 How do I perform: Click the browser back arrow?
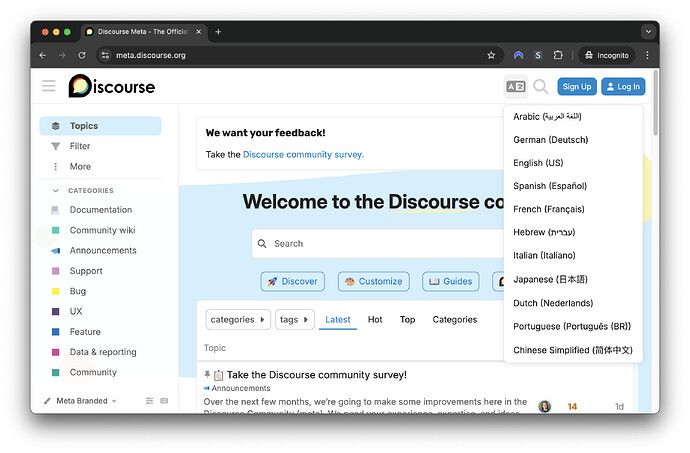[43, 55]
